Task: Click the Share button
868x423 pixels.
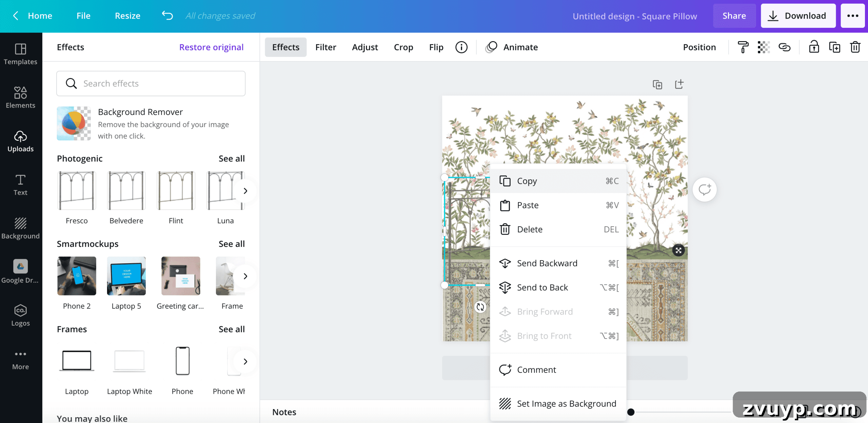Action: 734,16
